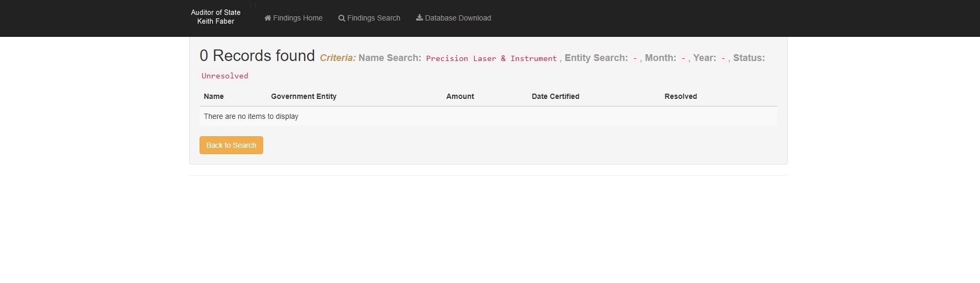Click the magnifying glass icon in navbar
The height and width of the screenshot is (283, 980).
(341, 18)
